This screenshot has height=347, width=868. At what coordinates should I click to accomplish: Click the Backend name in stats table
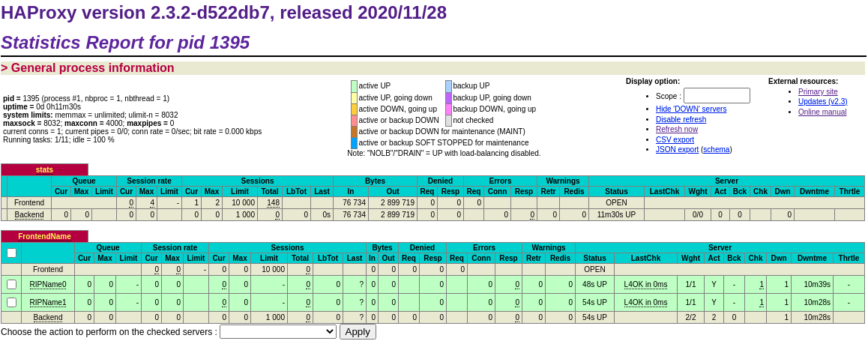pyautogui.click(x=29, y=215)
